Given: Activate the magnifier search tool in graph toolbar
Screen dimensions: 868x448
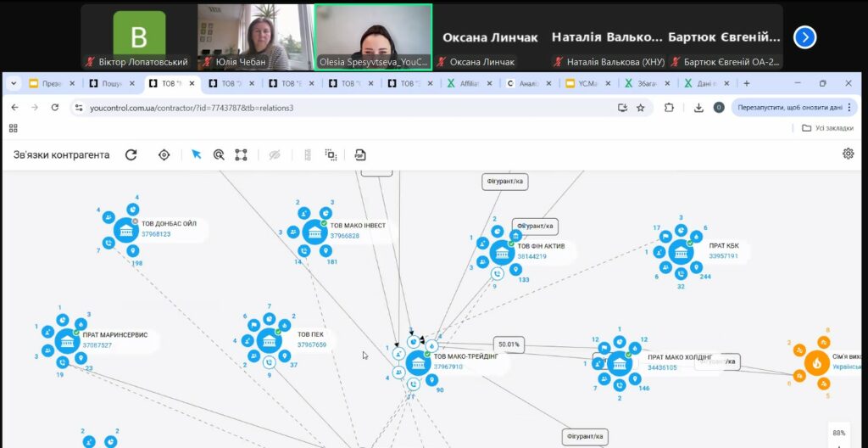Looking at the screenshot, I should click(219, 154).
